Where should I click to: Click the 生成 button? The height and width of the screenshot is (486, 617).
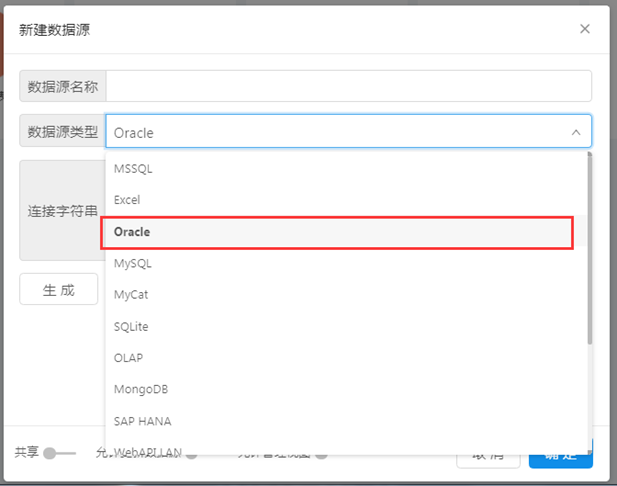[x=59, y=289]
